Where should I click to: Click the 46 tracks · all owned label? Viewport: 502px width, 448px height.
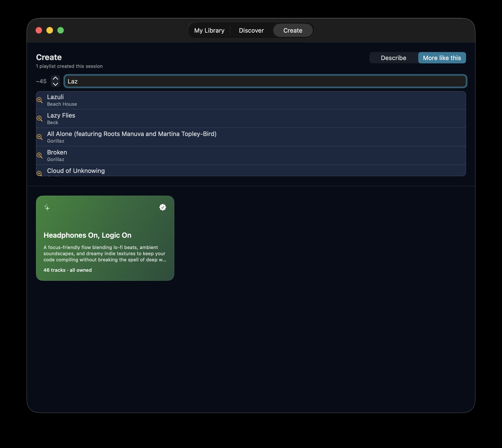(67, 270)
